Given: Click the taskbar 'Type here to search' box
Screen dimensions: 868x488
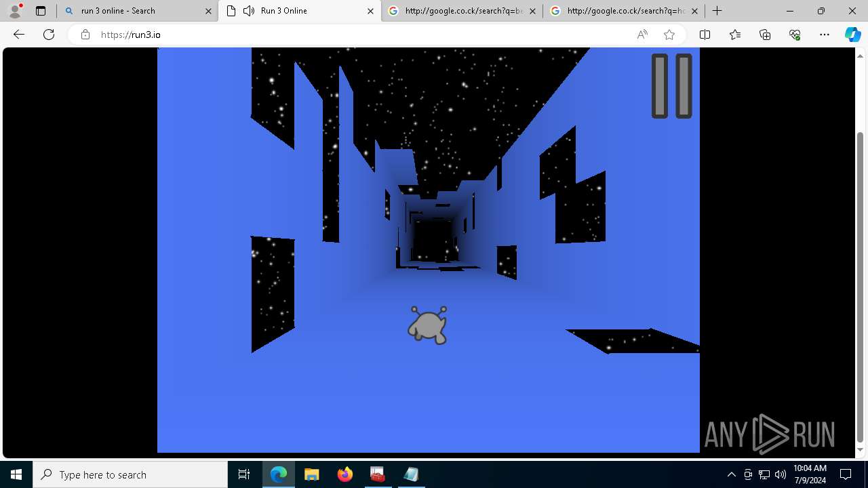Looking at the screenshot, I should pyautogui.click(x=130, y=474).
